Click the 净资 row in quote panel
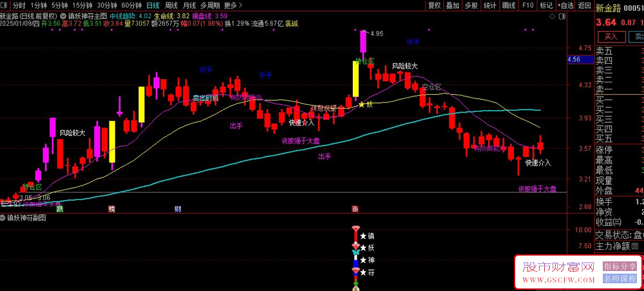This screenshot has height=291, width=644. coord(620,212)
